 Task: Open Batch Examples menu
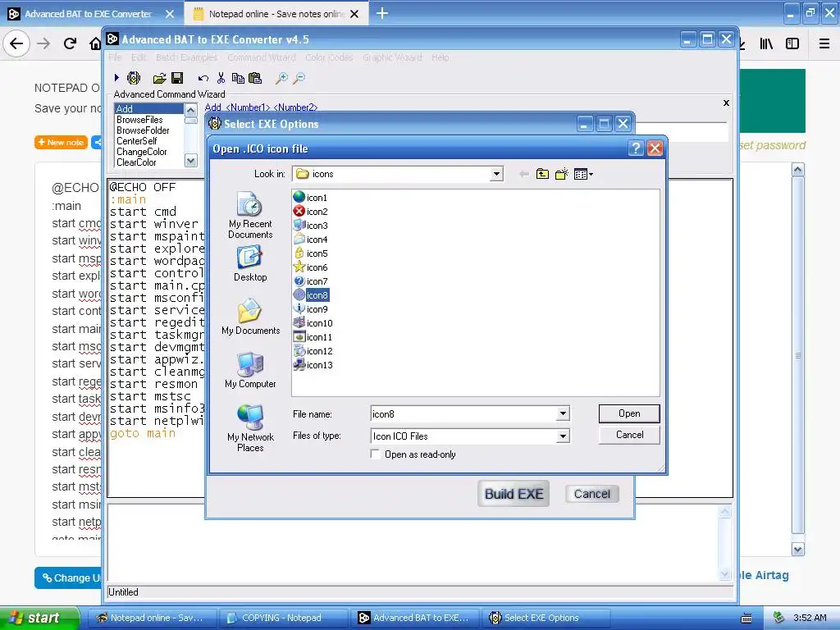click(x=186, y=57)
